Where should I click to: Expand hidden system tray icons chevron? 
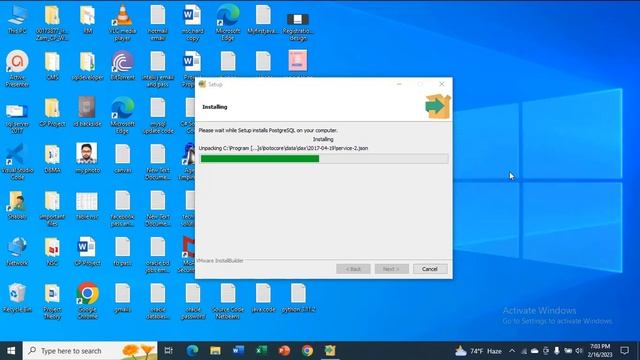512,351
